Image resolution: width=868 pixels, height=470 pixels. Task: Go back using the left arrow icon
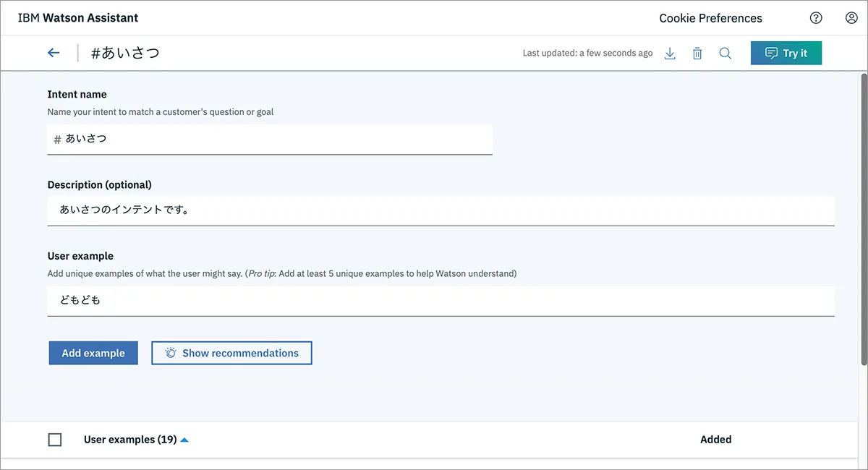coord(54,53)
